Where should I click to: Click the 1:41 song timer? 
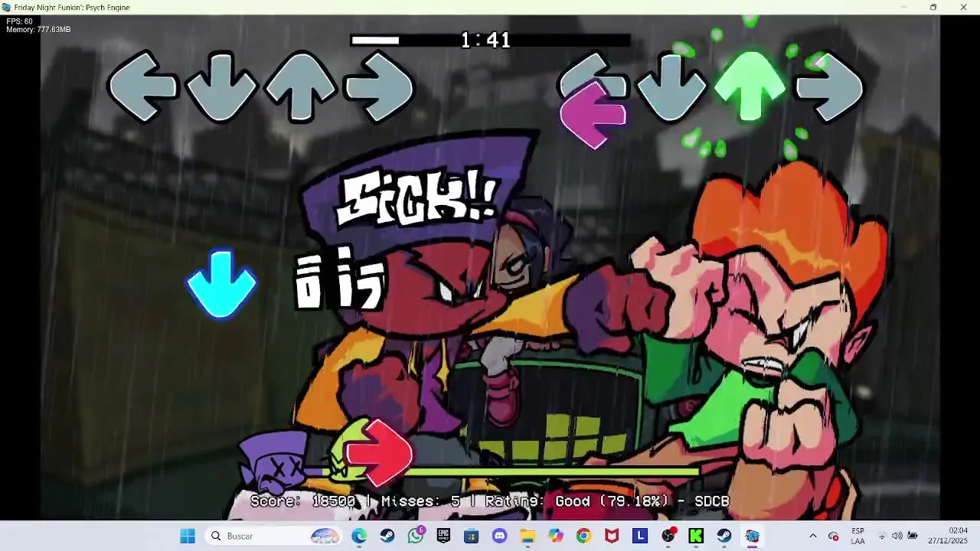[x=485, y=40]
